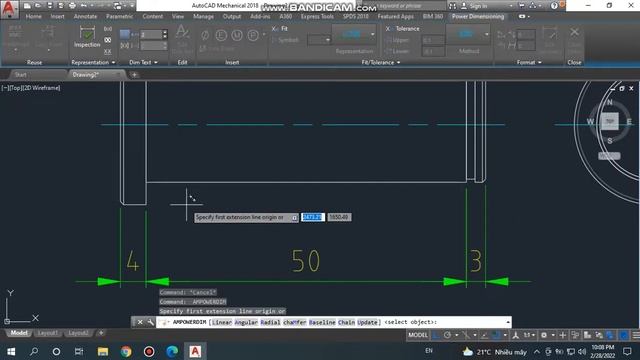Open File Explorer from taskbar

(x=103, y=351)
